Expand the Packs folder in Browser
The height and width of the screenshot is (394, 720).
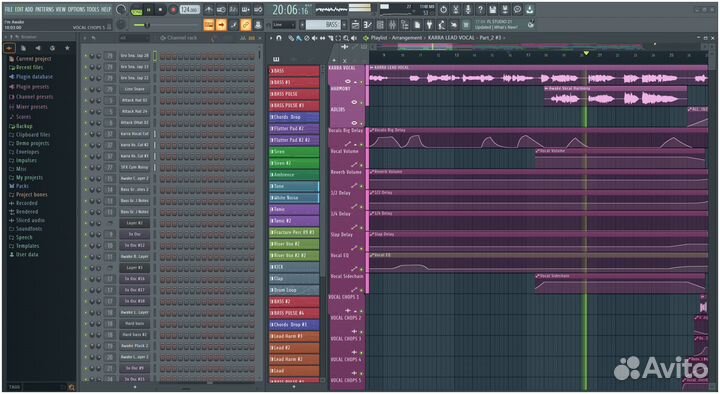[22, 186]
